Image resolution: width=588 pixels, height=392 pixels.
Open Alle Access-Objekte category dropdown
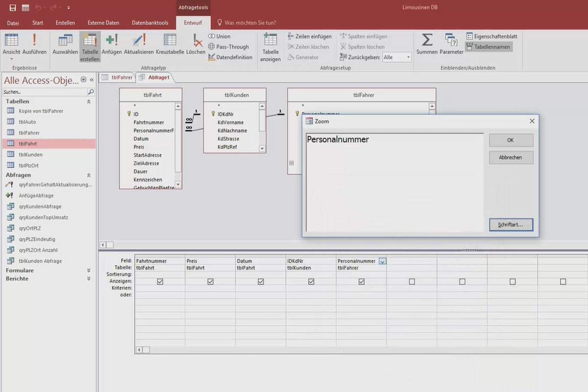point(83,80)
